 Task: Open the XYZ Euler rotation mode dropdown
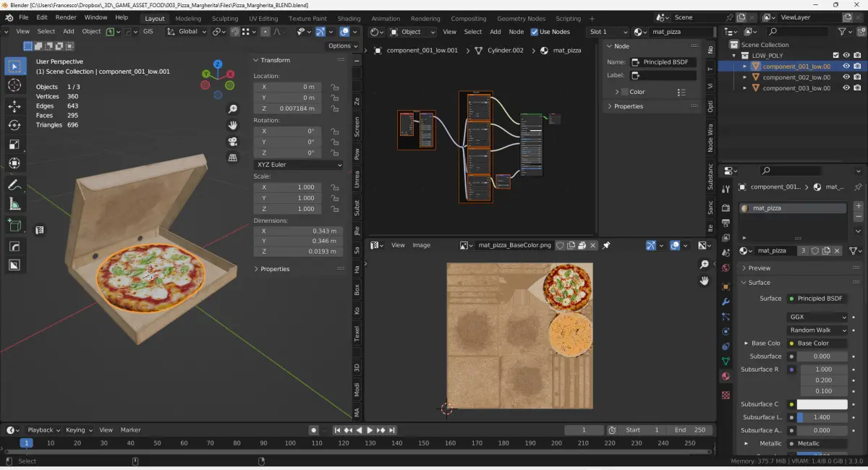tap(299, 165)
